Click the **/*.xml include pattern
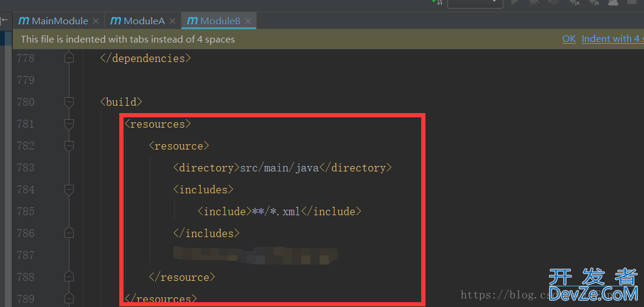644x307 pixels. [276, 212]
